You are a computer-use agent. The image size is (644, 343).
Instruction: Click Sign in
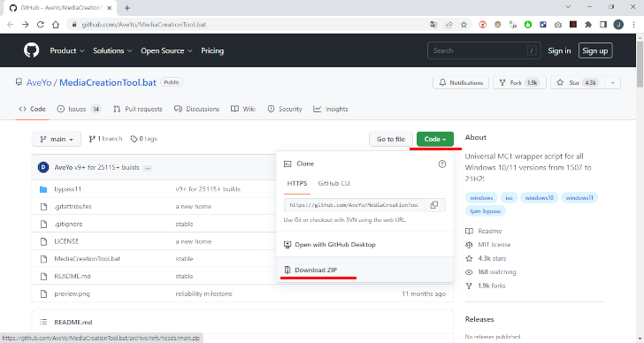[559, 50]
